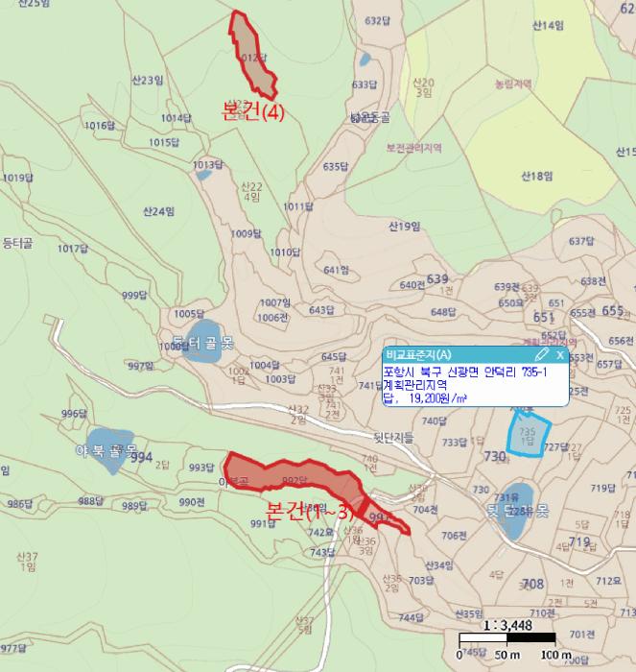The height and width of the screenshot is (672, 636).
Task: Select parcel label 1015답
Action: click(x=164, y=142)
